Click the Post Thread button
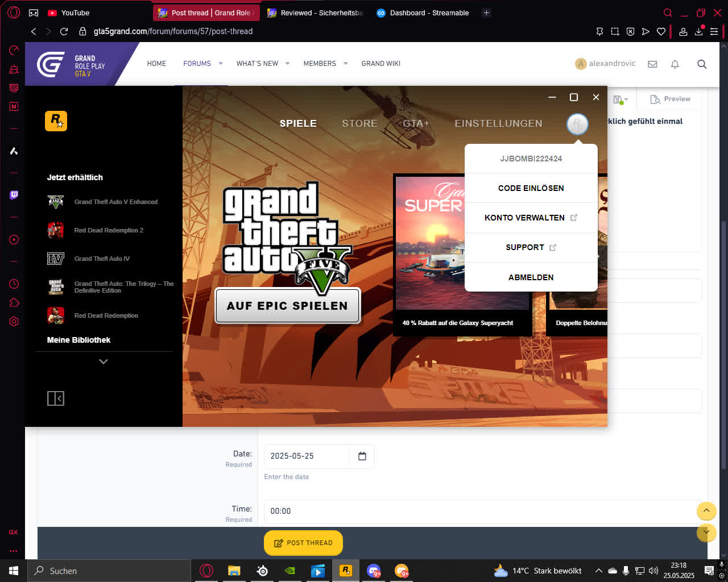 [x=303, y=543]
